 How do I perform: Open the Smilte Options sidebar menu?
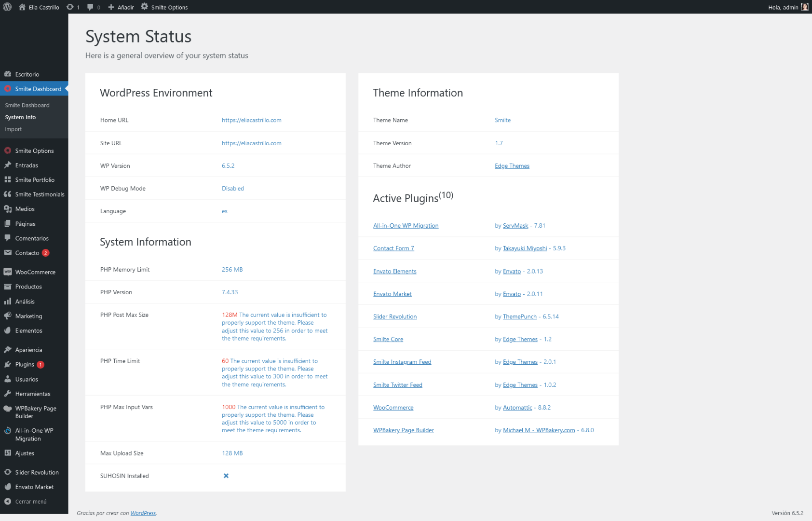(x=34, y=151)
